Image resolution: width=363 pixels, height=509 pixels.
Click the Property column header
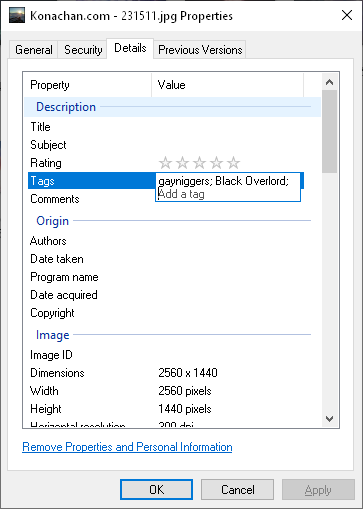coord(88,85)
